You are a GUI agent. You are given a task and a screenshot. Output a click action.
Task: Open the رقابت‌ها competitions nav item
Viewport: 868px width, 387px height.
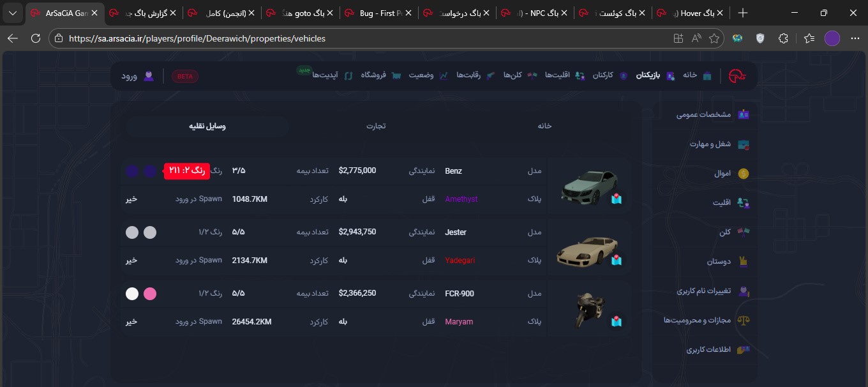[475, 75]
